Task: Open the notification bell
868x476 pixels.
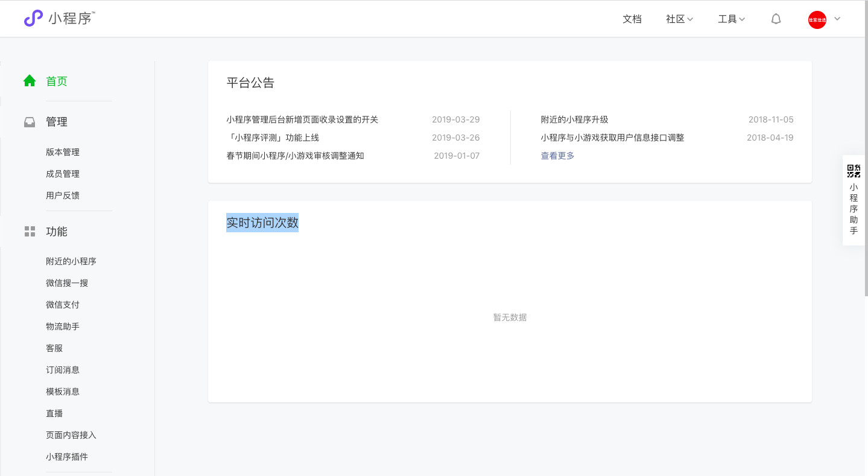Action: pos(776,19)
